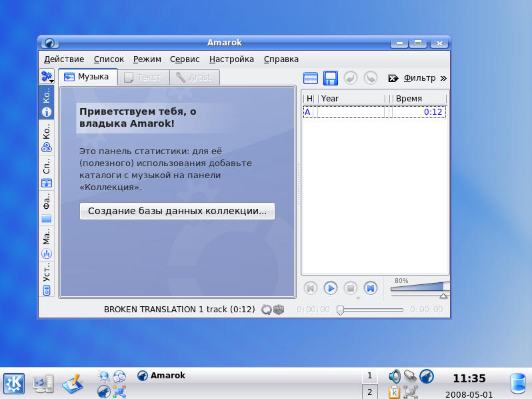The width and height of the screenshot is (532, 399).
Task: Open the Справка menu
Action: click(x=281, y=59)
